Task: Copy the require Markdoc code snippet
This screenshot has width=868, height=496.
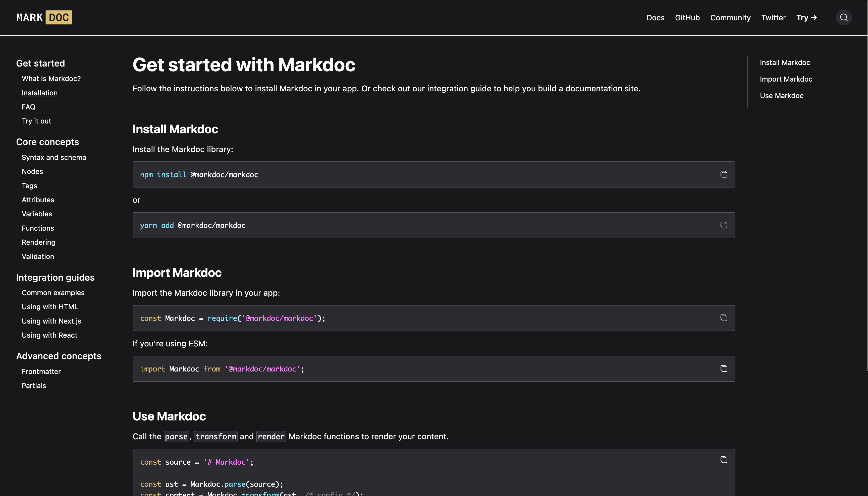Action: point(724,318)
